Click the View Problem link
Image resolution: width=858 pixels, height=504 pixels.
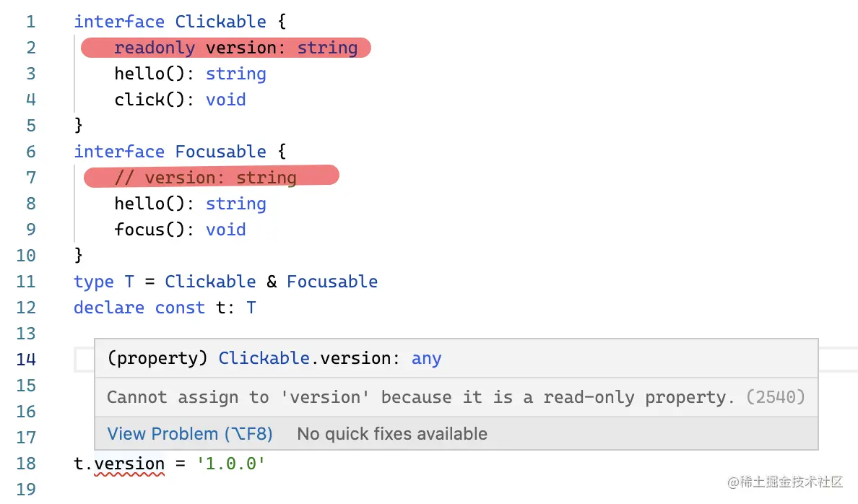pyautogui.click(x=190, y=434)
